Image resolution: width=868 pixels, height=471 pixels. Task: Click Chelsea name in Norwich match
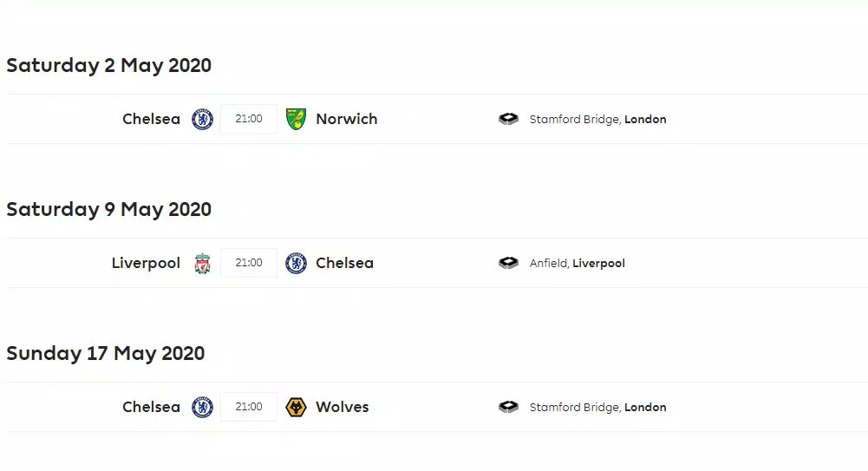[x=151, y=119]
